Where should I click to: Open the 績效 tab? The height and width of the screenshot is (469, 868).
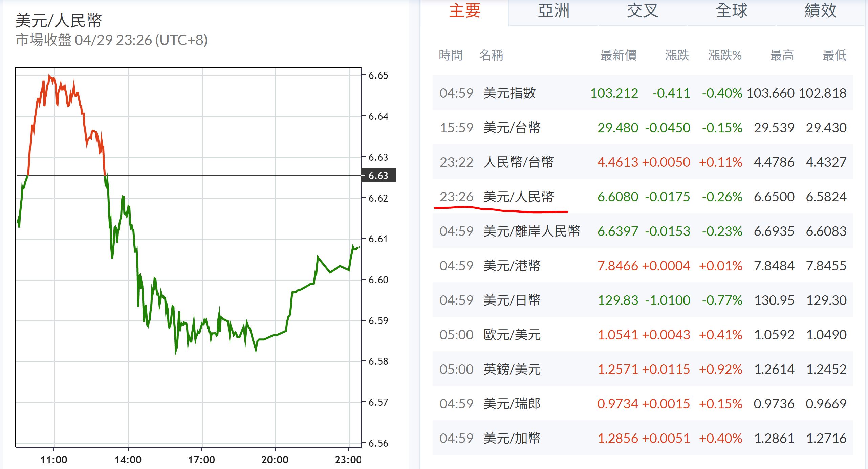pyautogui.click(x=821, y=11)
